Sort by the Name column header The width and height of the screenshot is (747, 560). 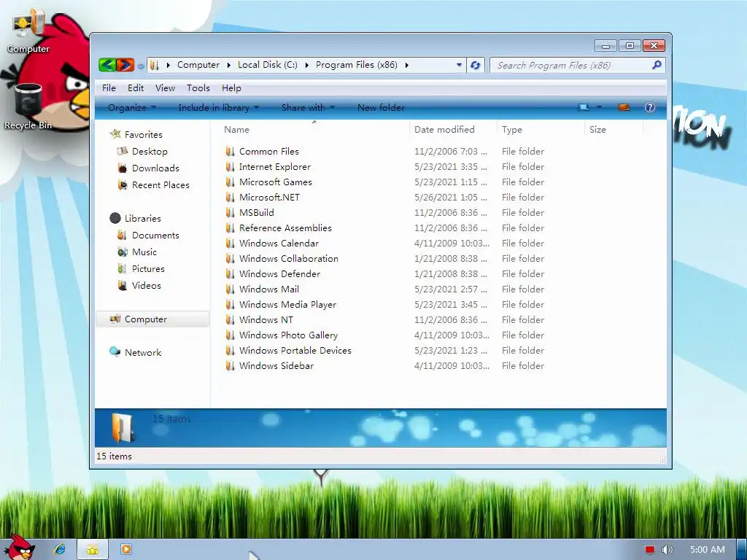(x=237, y=130)
